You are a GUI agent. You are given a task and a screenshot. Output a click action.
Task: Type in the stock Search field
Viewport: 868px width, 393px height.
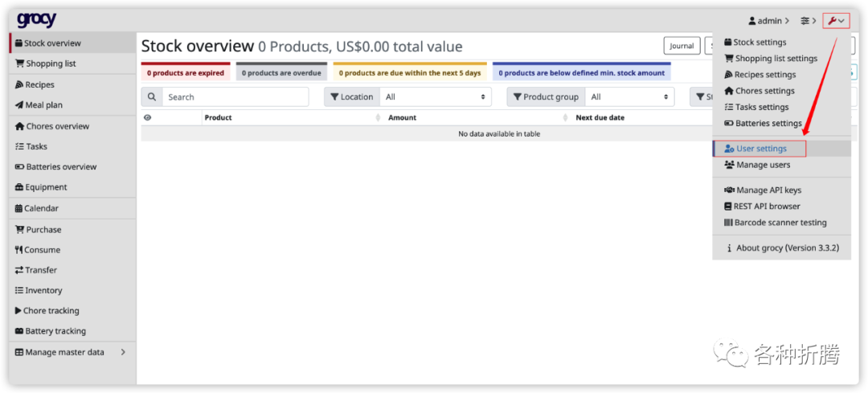[x=235, y=97]
